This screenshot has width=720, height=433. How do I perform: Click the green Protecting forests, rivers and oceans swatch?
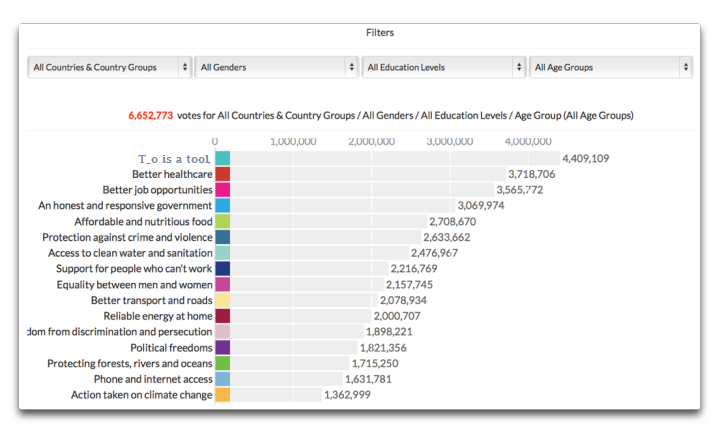point(222,363)
